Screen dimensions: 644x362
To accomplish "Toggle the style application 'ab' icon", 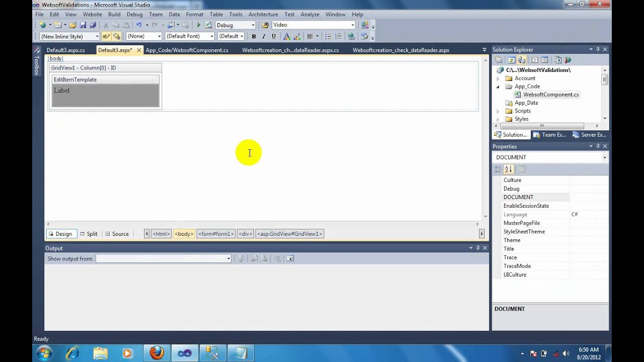I will tap(106, 36).
